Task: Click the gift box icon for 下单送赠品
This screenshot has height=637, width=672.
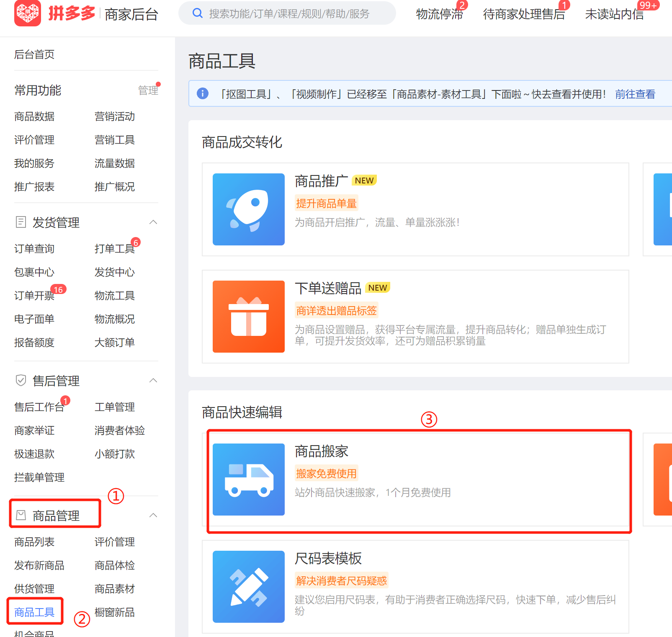Action: [x=248, y=317]
